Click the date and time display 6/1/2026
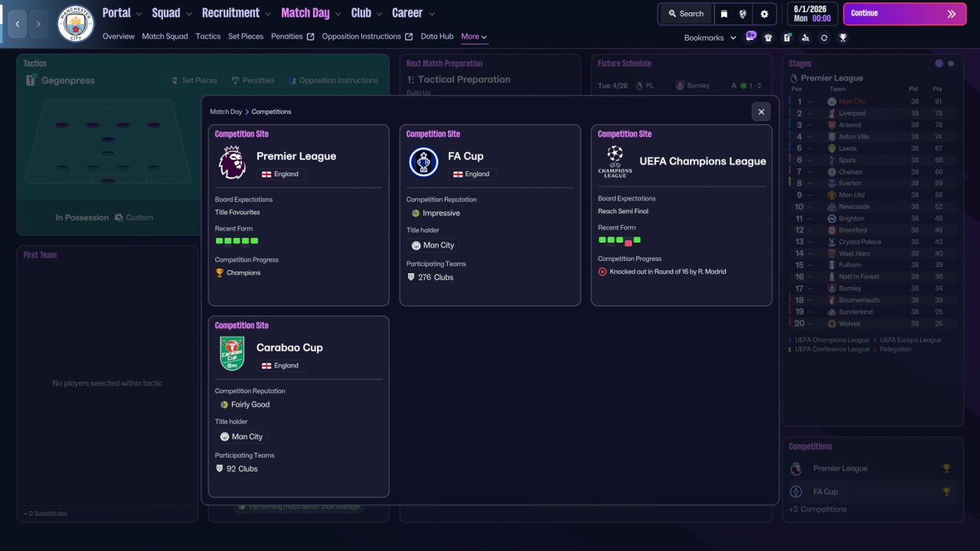Screen dimensions: 980x551 [812, 14]
